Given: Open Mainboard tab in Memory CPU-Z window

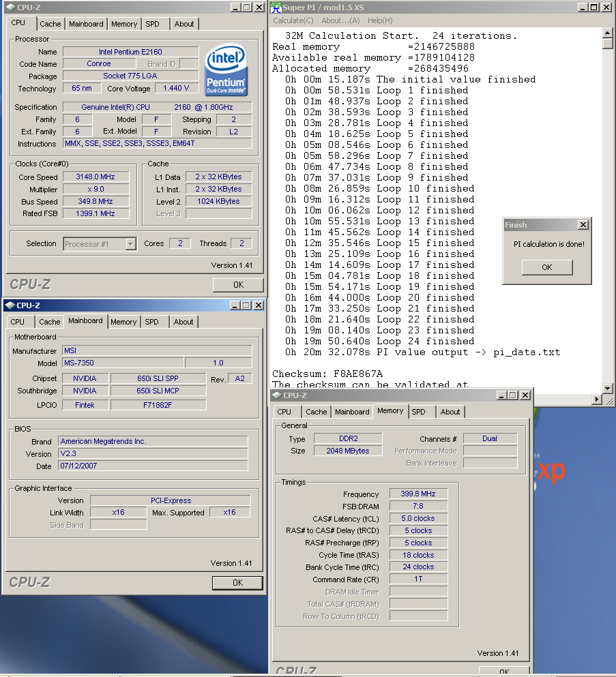Looking at the screenshot, I should (352, 412).
